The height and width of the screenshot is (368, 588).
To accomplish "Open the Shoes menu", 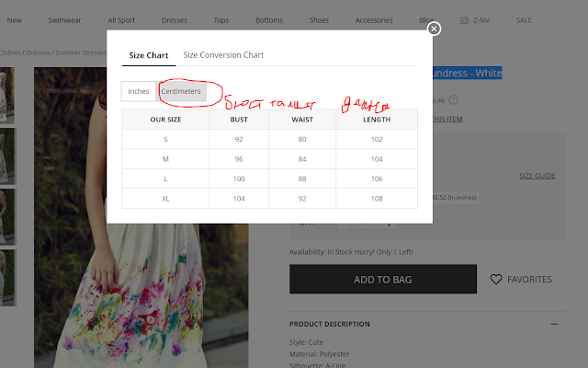I will click(x=319, y=20).
